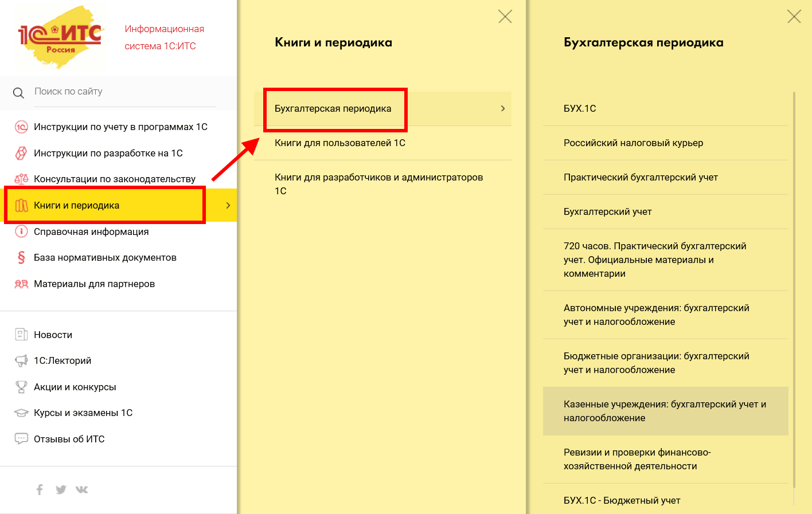Click the trophy icon beside Акции и конкурсы
The image size is (812, 514).
(x=21, y=387)
